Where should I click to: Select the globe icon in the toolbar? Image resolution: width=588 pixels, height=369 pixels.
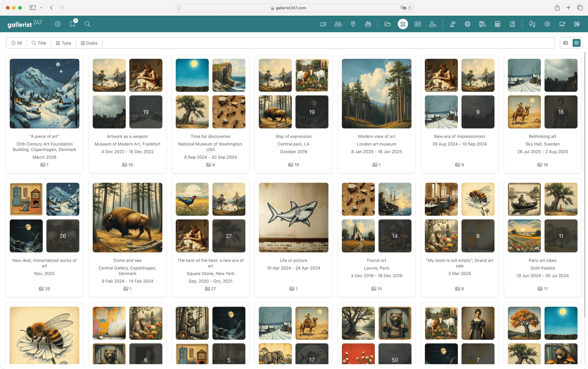tap(468, 24)
